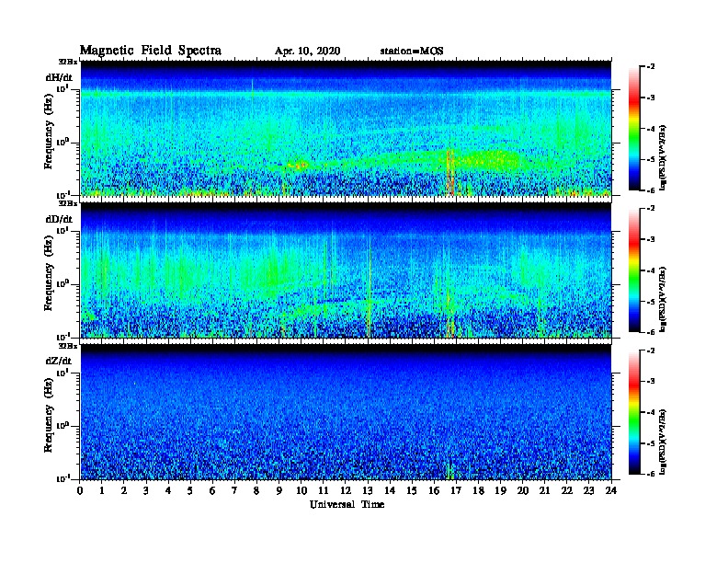Click hour tick label "15" on time axis
This screenshot has width=728, height=563.
[412, 491]
